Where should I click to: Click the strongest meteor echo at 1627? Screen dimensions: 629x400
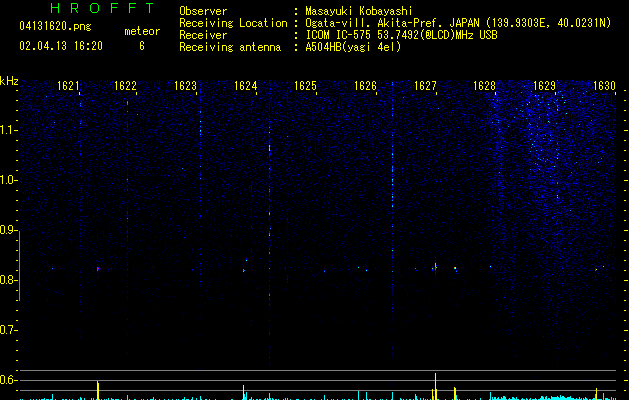tap(435, 268)
